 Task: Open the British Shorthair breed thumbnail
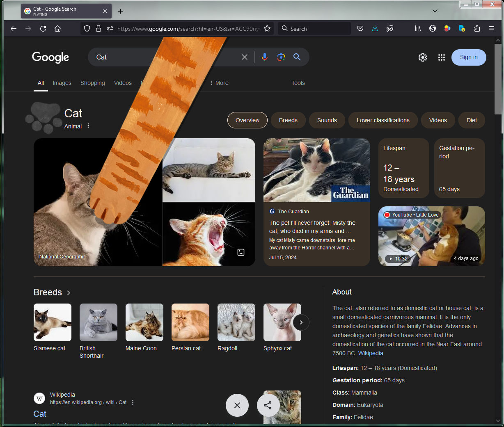(99, 322)
